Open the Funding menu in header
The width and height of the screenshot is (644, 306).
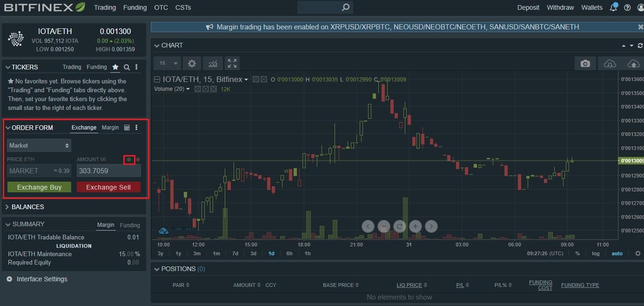click(135, 7)
